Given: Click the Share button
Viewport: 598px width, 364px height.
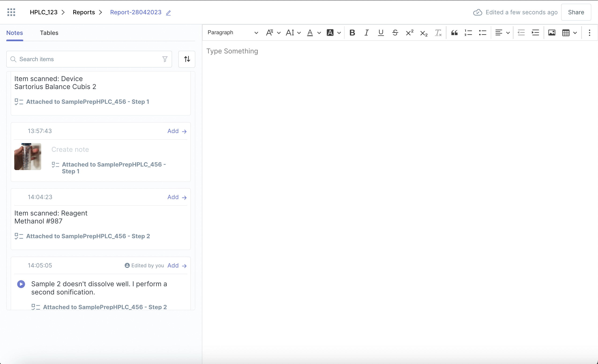Looking at the screenshot, I should [576, 12].
